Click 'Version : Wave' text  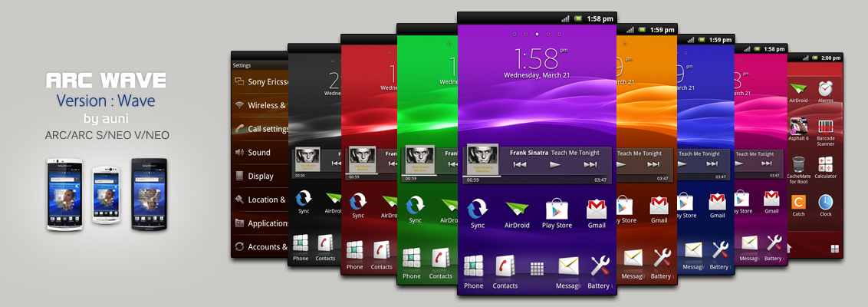pos(105,101)
